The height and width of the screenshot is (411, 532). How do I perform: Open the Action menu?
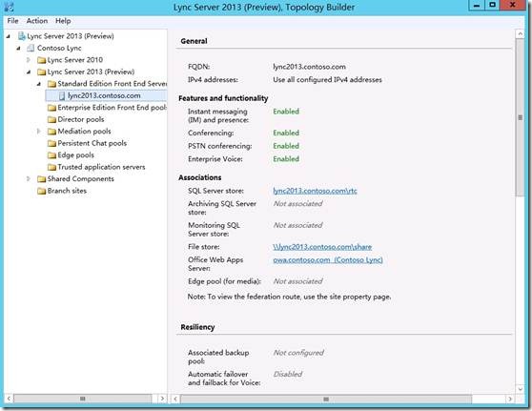point(37,21)
